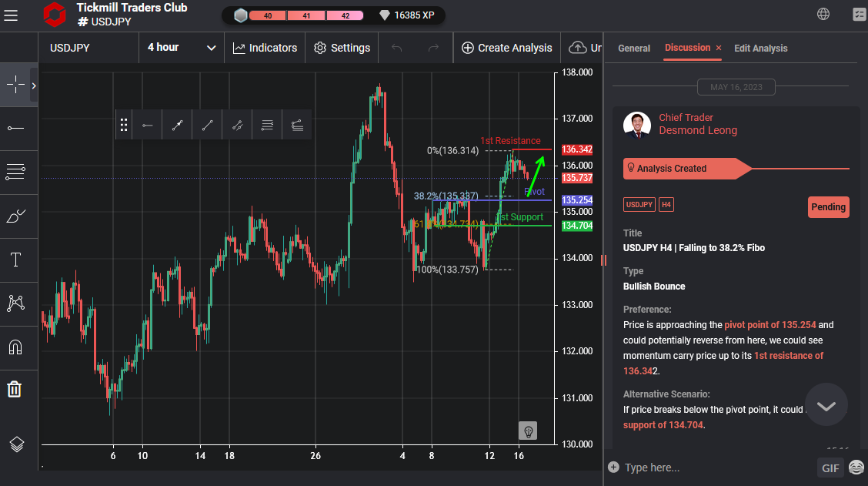Open the hamburger main menu
The height and width of the screenshot is (486, 868).
point(11,15)
